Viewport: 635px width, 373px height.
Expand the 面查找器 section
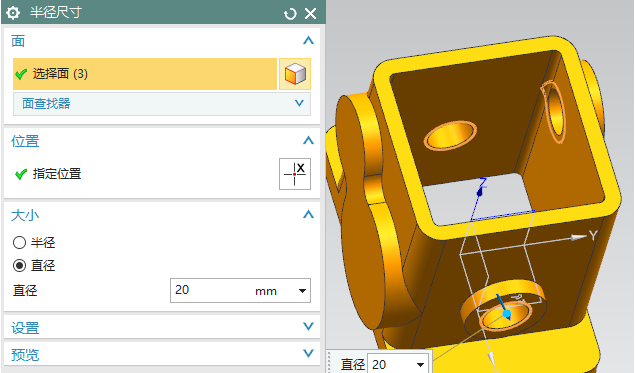(x=162, y=104)
